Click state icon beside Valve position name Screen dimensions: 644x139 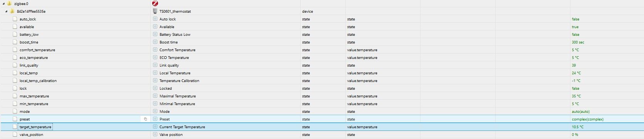click(x=155, y=134)
